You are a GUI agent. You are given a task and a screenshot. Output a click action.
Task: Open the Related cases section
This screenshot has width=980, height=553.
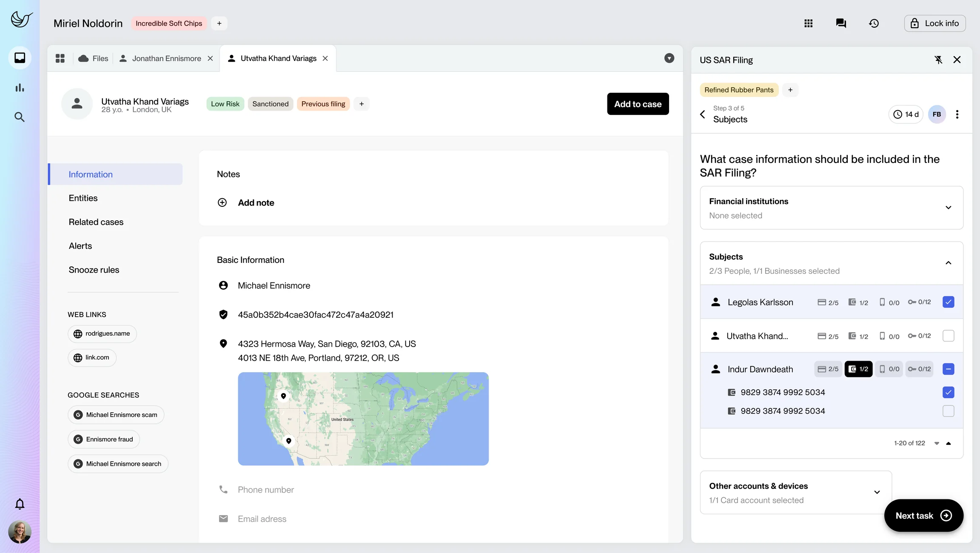tap(96, 222)
